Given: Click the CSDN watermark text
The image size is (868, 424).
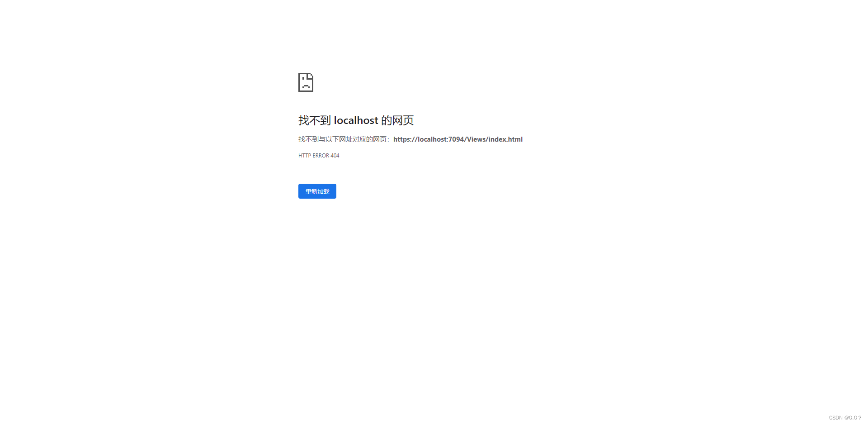Looking at the screenshot, I should 836,418.
